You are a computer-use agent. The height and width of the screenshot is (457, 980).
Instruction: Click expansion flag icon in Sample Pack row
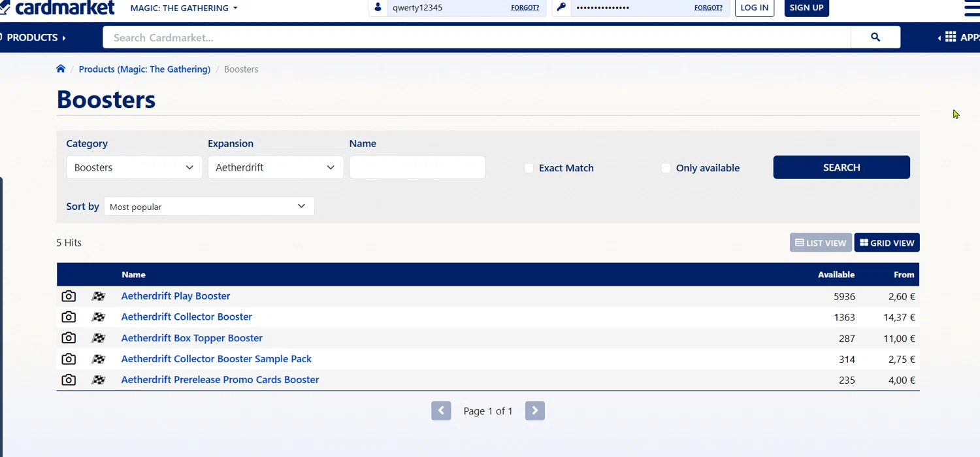point(99,359)
